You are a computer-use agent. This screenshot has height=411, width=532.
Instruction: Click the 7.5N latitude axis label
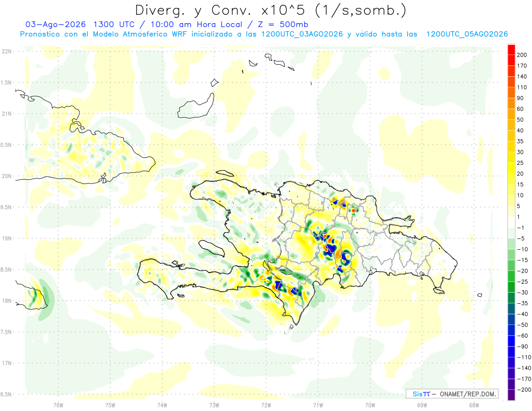pyautogui.click(x=6, y=332)
